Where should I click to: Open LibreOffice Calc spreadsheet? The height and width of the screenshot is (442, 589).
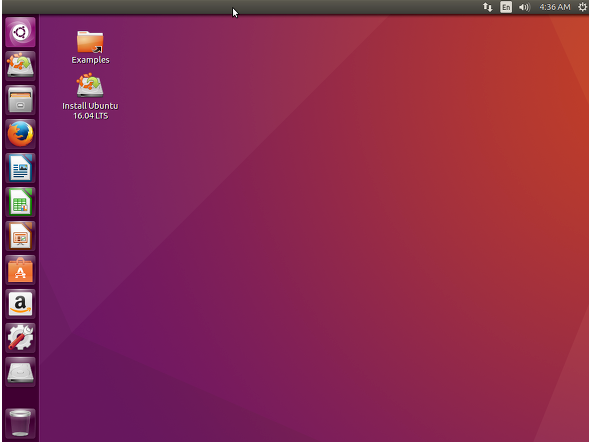click(x=20, y=202)
